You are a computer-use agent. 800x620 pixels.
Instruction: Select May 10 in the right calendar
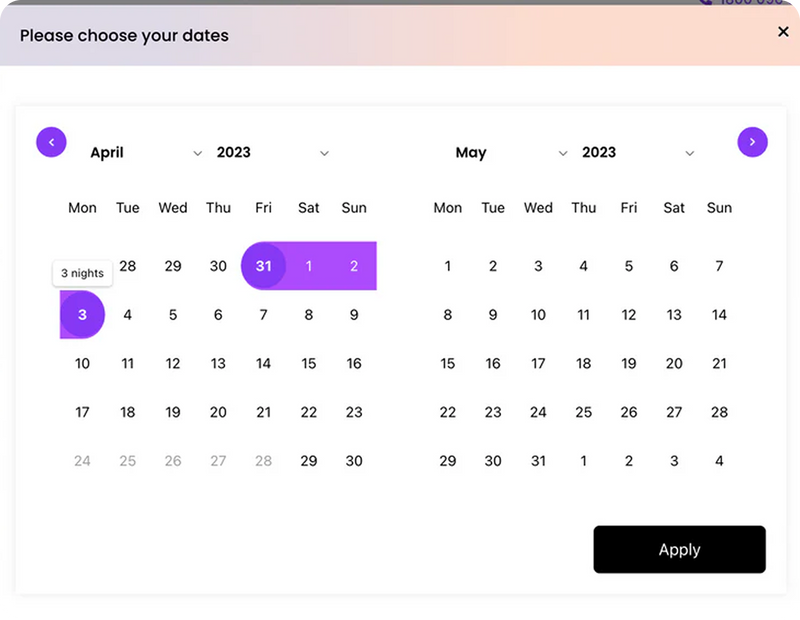(538, 315)
